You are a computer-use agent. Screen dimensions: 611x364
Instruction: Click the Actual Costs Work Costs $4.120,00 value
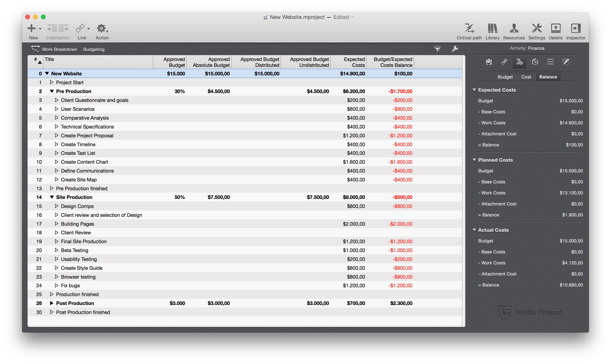572,263
